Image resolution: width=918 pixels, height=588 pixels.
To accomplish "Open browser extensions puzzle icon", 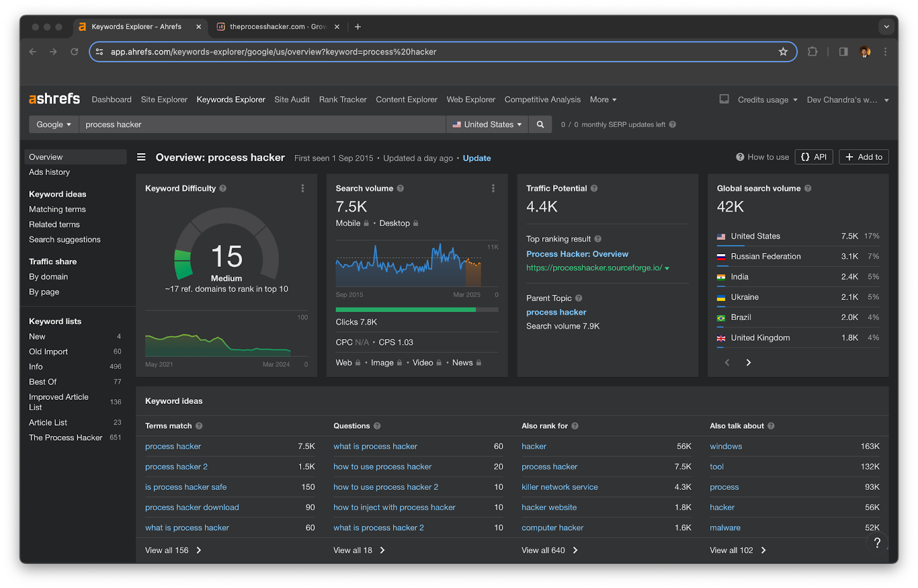I will (812, 52).
